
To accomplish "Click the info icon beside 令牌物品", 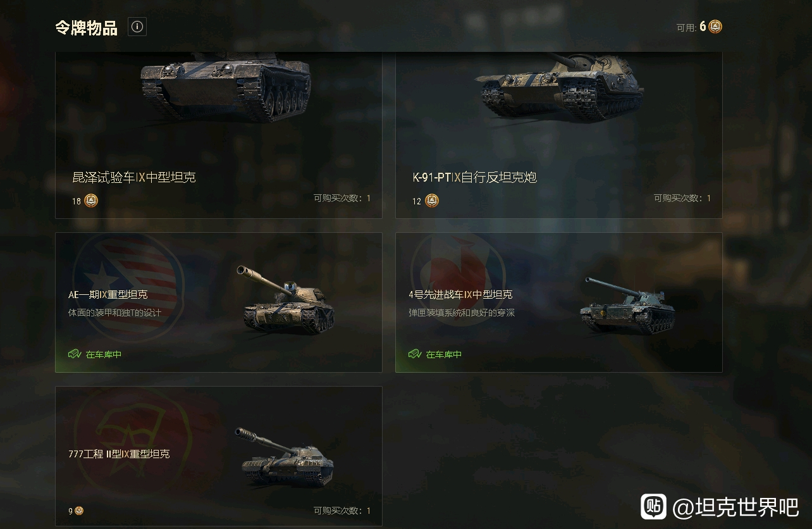I will pos(137,27).
